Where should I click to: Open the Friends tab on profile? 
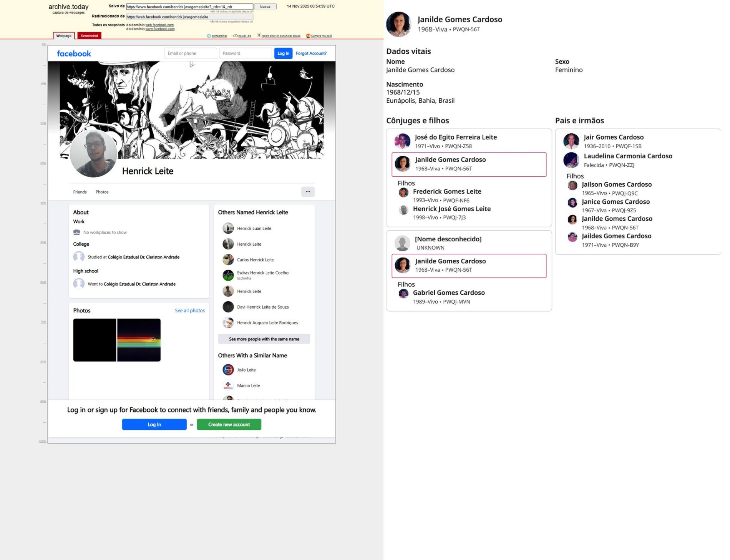point(80,192)
